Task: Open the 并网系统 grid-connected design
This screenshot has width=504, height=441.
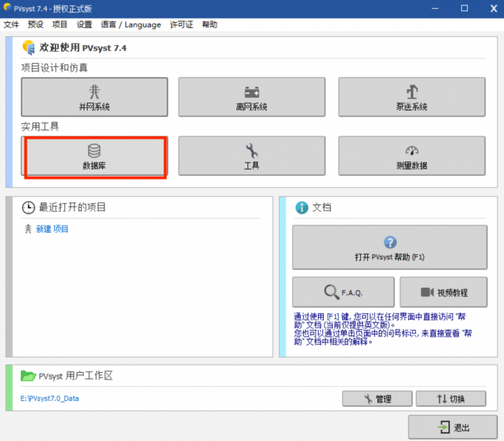Action: 95,97
